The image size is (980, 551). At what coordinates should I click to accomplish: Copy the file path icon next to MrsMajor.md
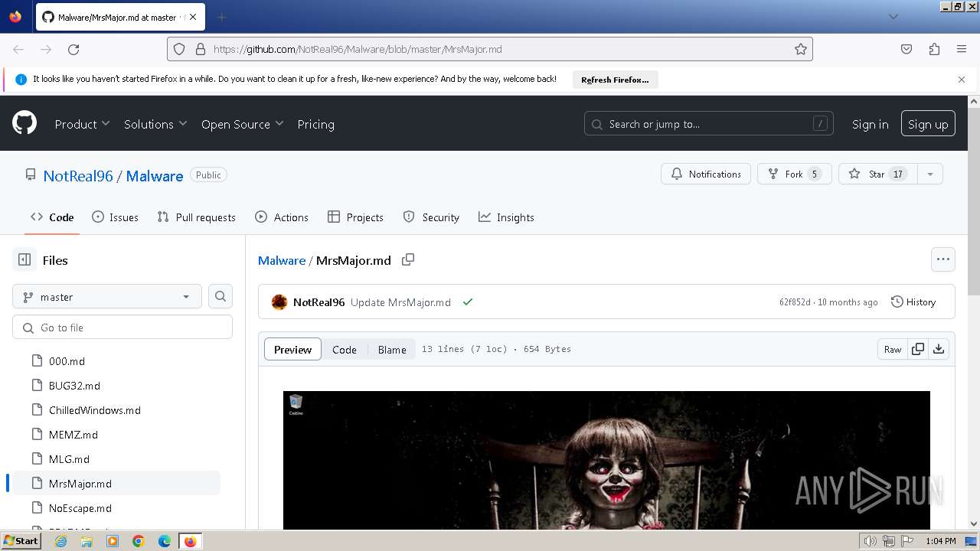[408, 260]
